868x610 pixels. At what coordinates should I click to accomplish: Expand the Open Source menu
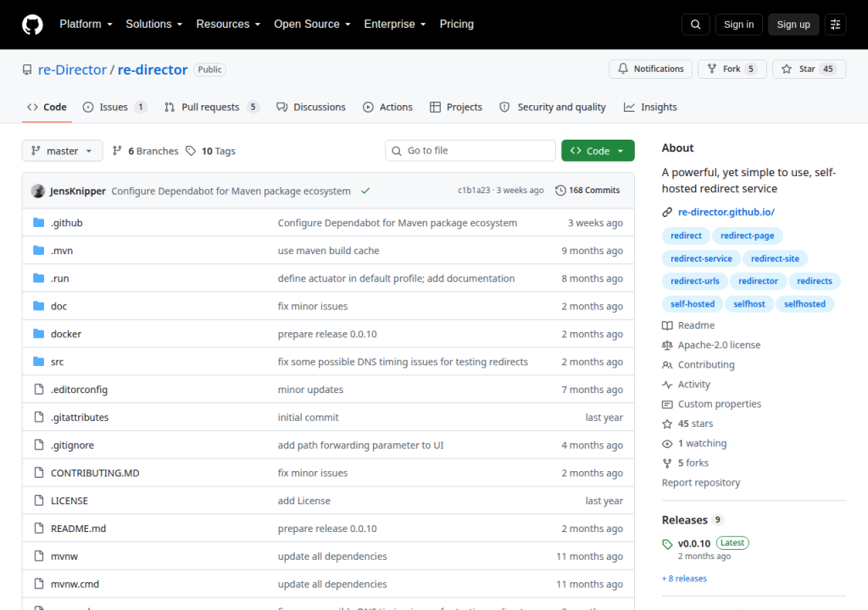coord(312,25)
